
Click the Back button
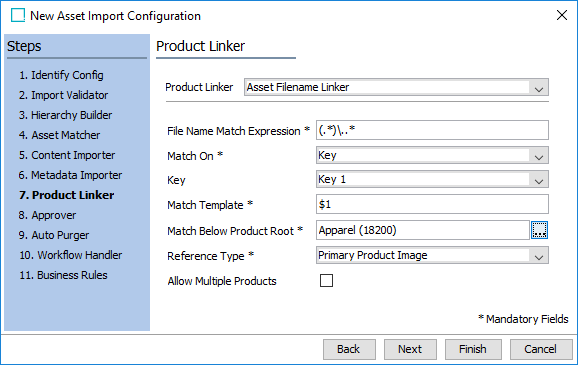click(349, 349)
